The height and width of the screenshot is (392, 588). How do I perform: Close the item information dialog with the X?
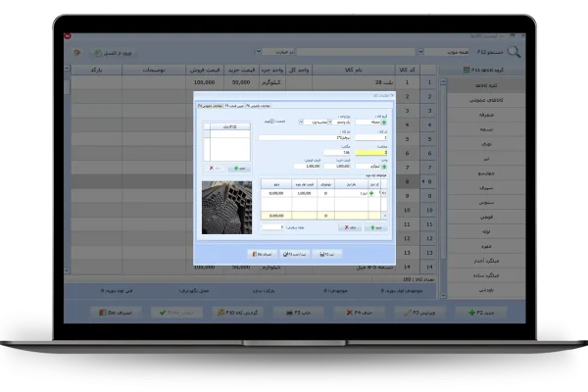point(392,96)
